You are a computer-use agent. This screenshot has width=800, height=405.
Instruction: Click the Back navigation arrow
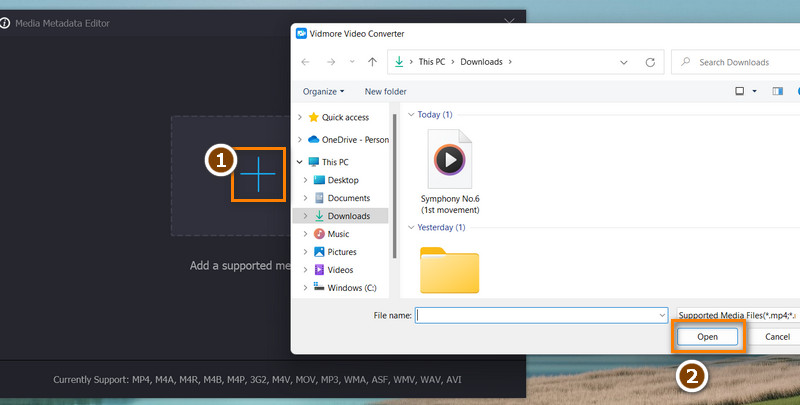tap(305, 62)
